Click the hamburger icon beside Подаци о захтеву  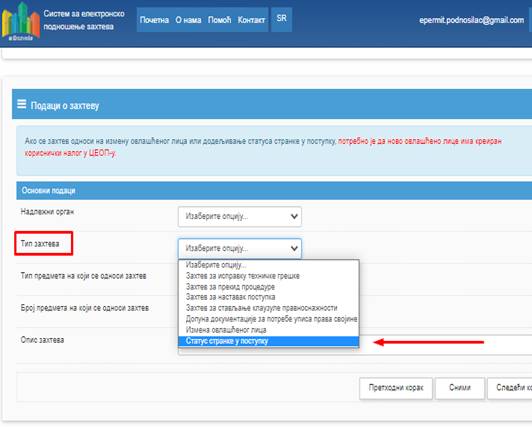21,104
